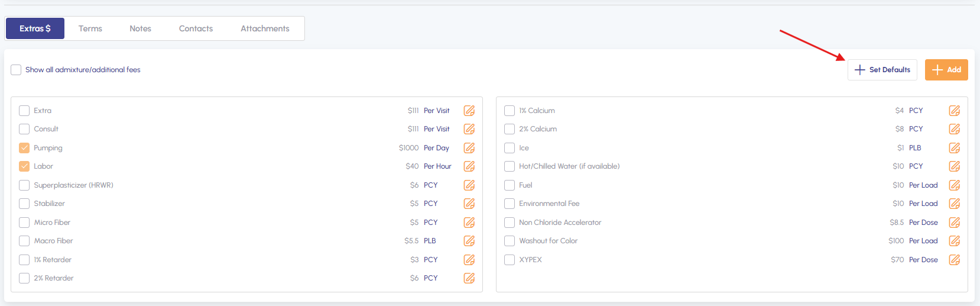The height and width of the screenshot is (306, 980).
Task: Click the edit icon for Macro Fiber
Action: [x=469, y=241]
